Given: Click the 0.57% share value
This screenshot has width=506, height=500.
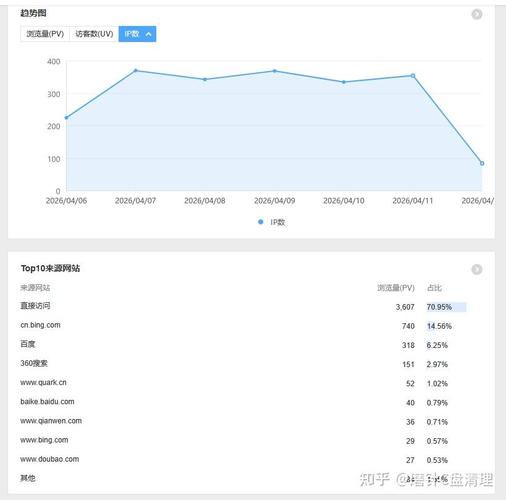Looking at the screenshot, I should point(437,441).
